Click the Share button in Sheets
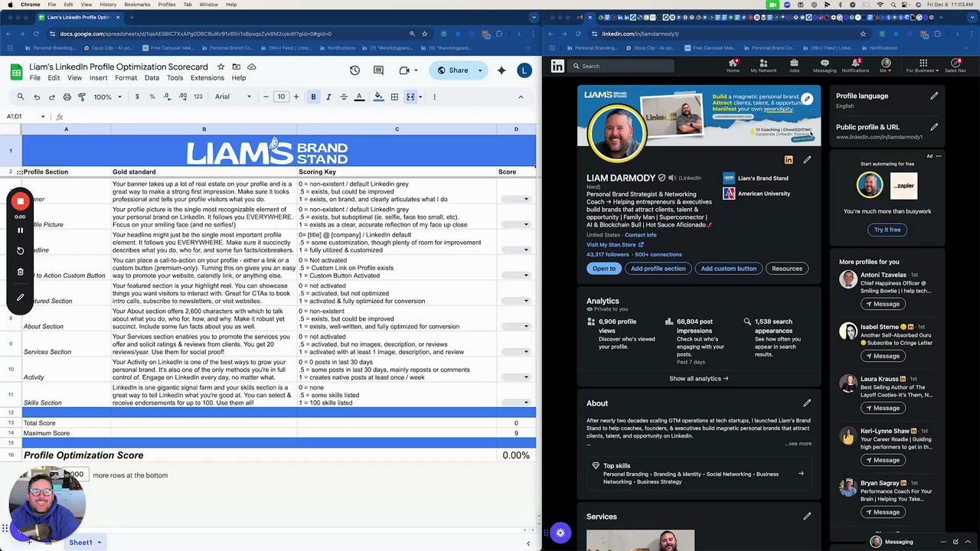The width and height of the screenshot is (980, 551). coord(452,70)
